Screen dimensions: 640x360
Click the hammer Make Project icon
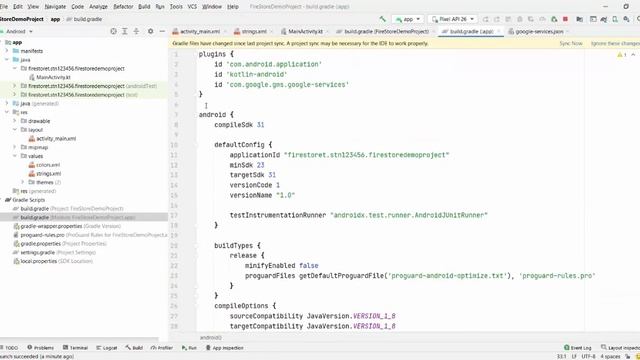pos(382,19)
